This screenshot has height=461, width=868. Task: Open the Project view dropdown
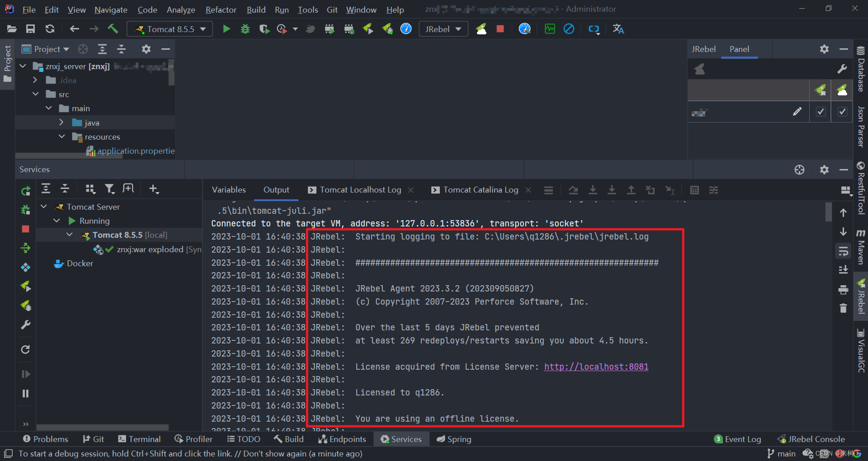pos(46,49)
